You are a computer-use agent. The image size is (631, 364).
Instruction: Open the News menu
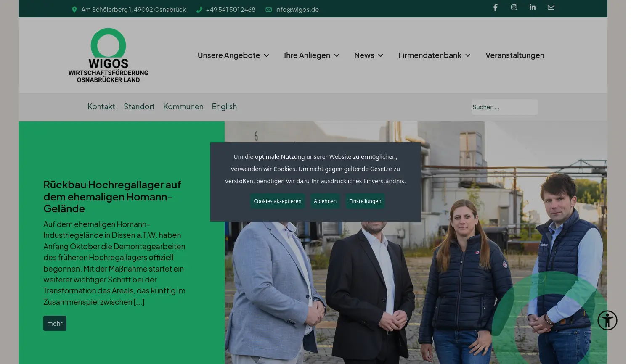pyautogui.click(x=369, y=55)
